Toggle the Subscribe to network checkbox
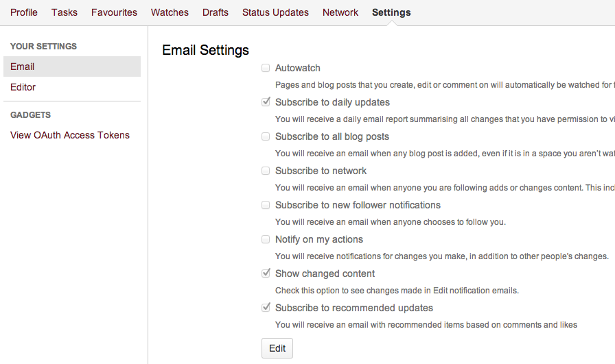Screen dimensions: 615x364 click(266, 171)
